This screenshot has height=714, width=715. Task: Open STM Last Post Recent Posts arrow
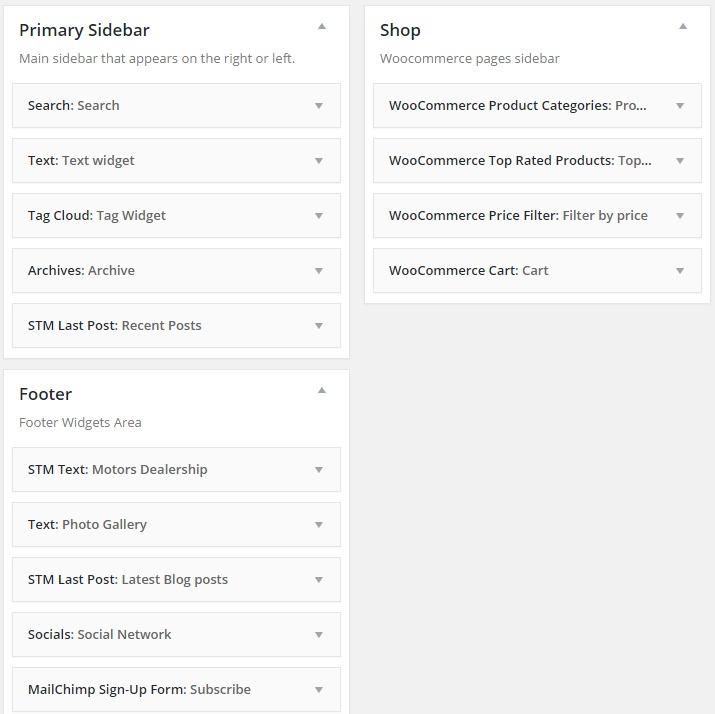pyautogui.click(x=319, y=326)
